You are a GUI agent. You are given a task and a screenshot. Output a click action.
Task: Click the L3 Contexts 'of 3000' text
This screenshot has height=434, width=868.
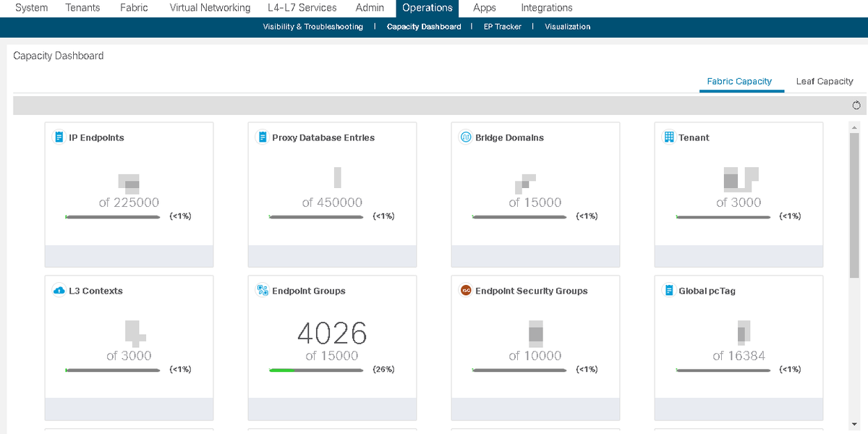tap(129, 356)
